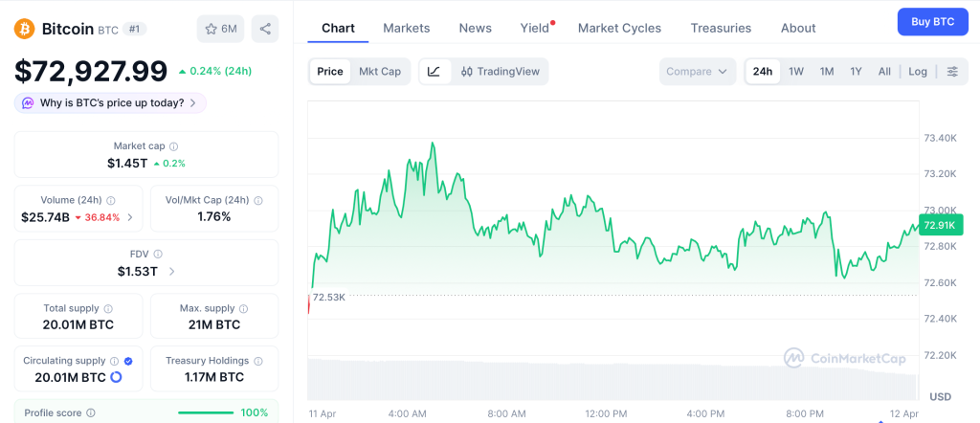Select the Price chart toggle
The image size is (980, 423).
click(x=330, y=72)
